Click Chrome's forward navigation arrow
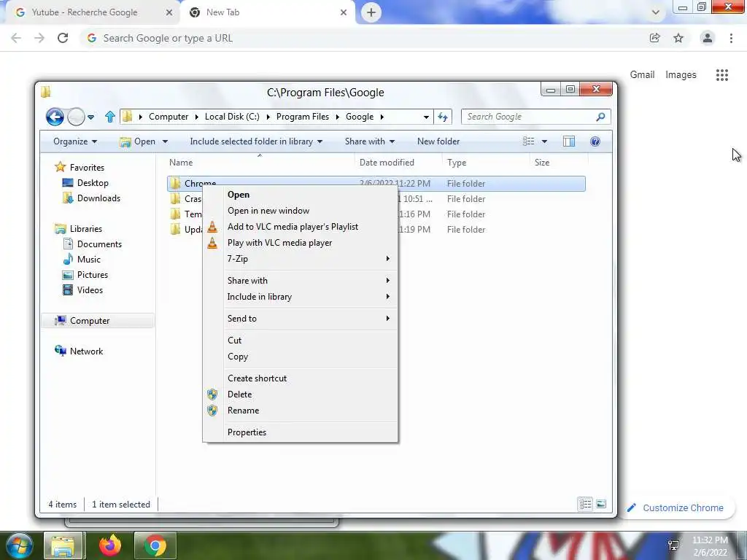747x560 pixels. coord(39,38)
